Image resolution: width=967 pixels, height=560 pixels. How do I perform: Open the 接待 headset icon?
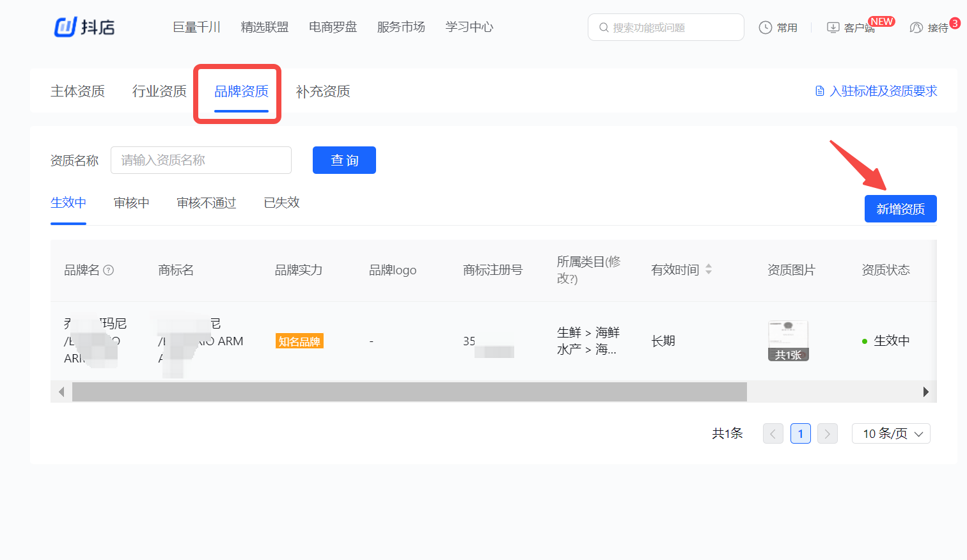916,27
